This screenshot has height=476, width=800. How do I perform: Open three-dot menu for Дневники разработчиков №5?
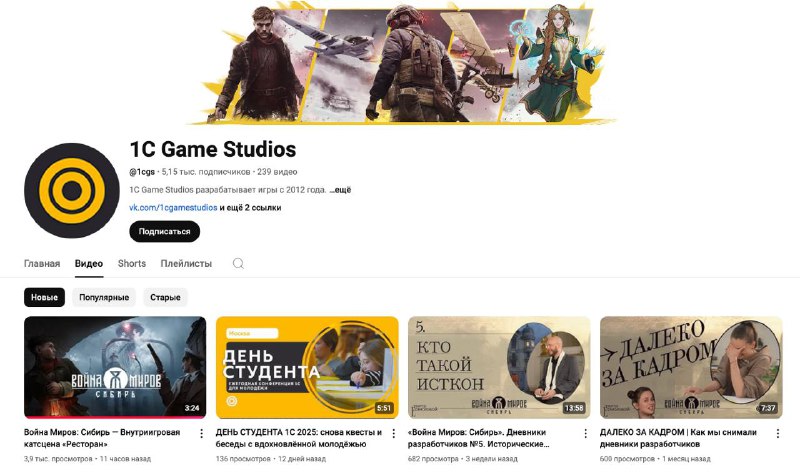[x=585, y=434]
